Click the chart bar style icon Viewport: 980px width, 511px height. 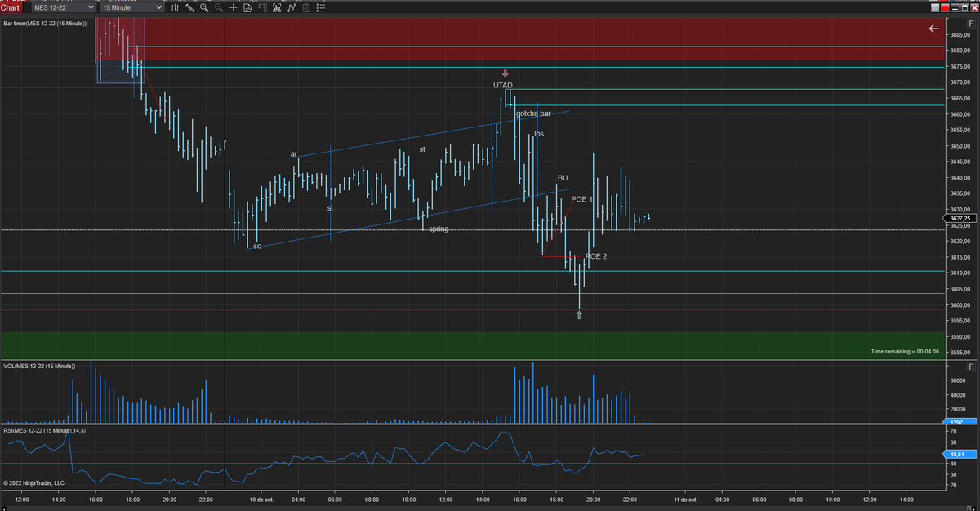pos(175,7)
